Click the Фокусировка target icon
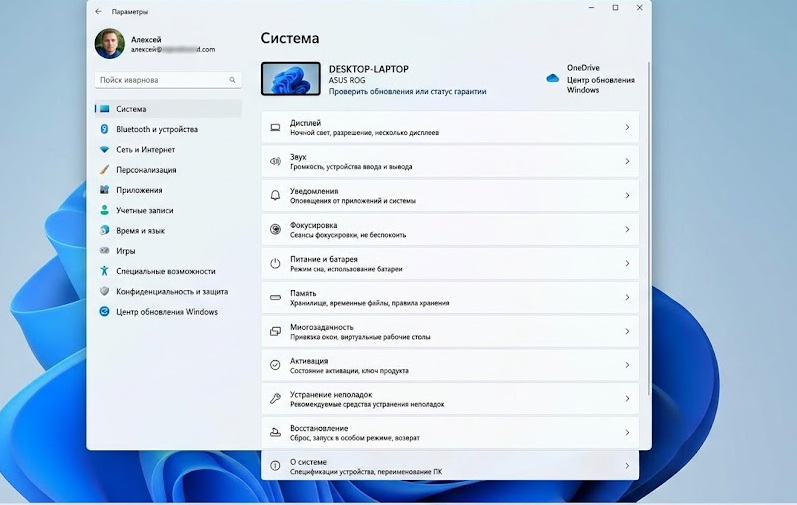The height and width of the screenshot is (505, 797). point(275,229)
